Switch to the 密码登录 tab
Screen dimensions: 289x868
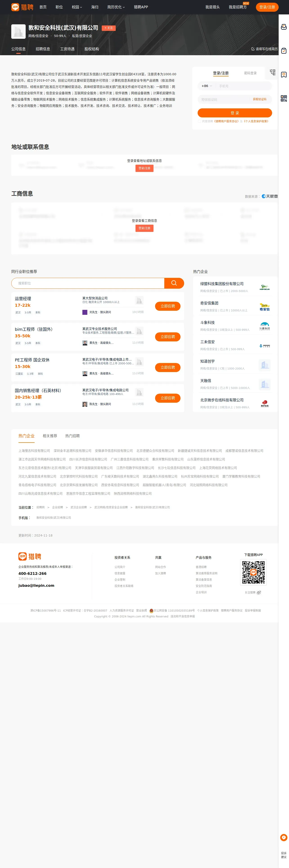(x=250, y=73)
